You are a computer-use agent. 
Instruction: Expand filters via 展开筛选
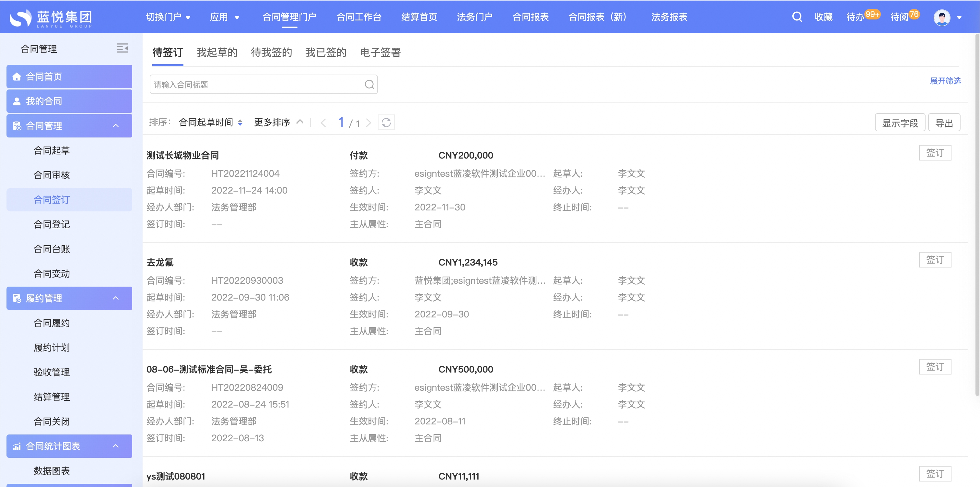click(x=945, y=81)
